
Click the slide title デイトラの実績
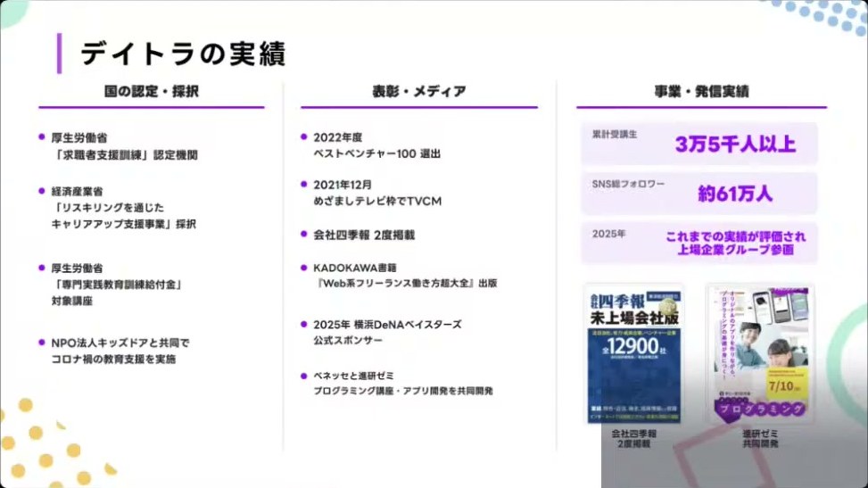tap(183, 54)
